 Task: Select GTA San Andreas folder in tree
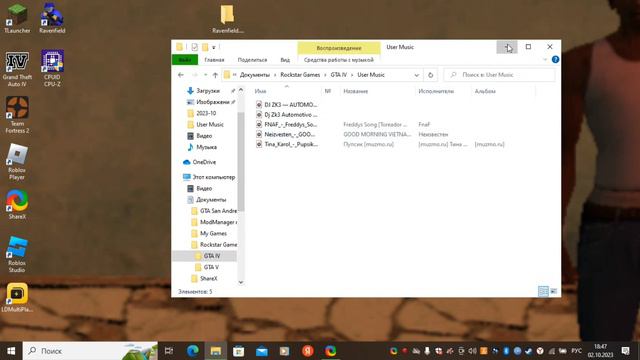point(214,211)
